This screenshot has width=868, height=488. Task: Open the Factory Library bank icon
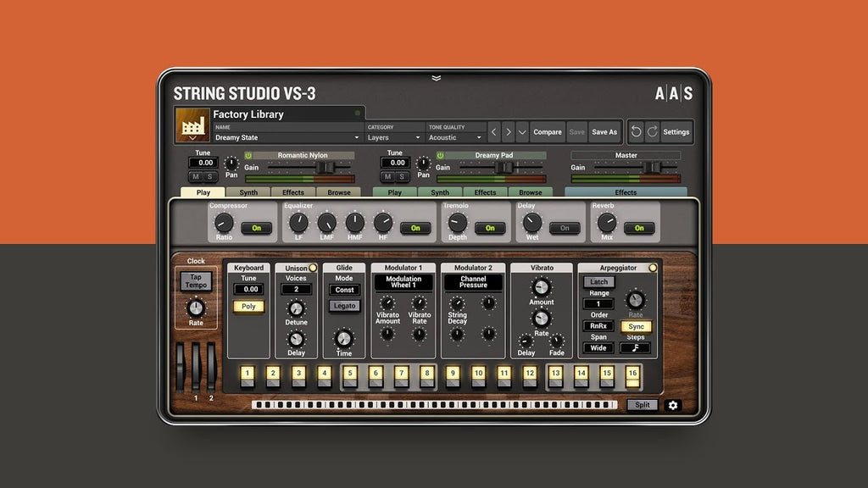pos(192,125)
